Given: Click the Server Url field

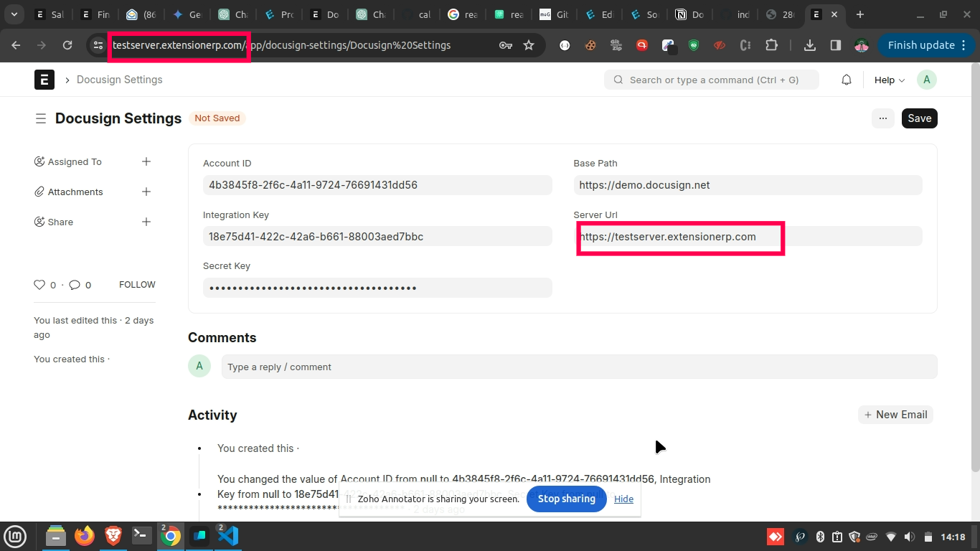Looking at the screenshot, I should [748, 237].
